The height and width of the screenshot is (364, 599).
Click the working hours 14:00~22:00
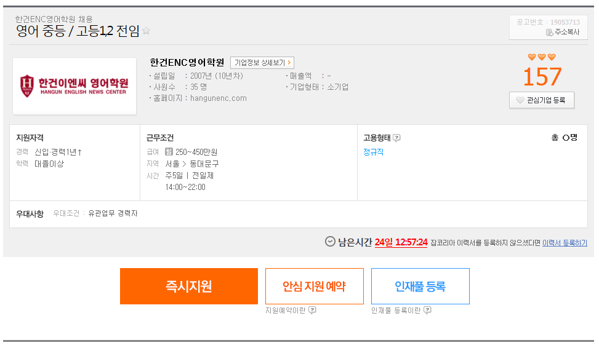pos(185,187)
